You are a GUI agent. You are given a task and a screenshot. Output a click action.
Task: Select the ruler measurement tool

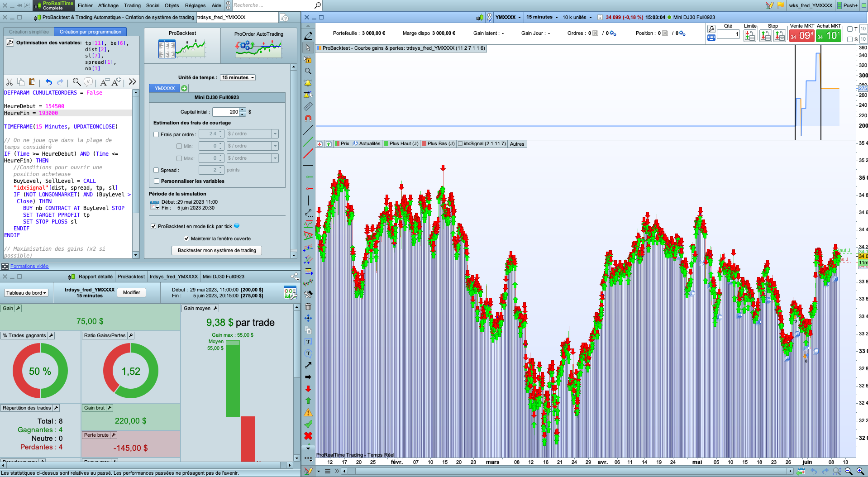click(x=308, y=106)
